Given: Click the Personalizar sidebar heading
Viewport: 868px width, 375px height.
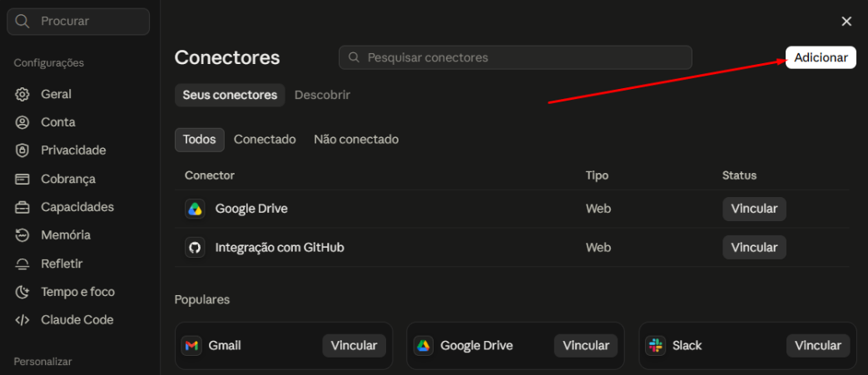Looking at the screenshot, I should pyautogui.click(x=42, y=362).
